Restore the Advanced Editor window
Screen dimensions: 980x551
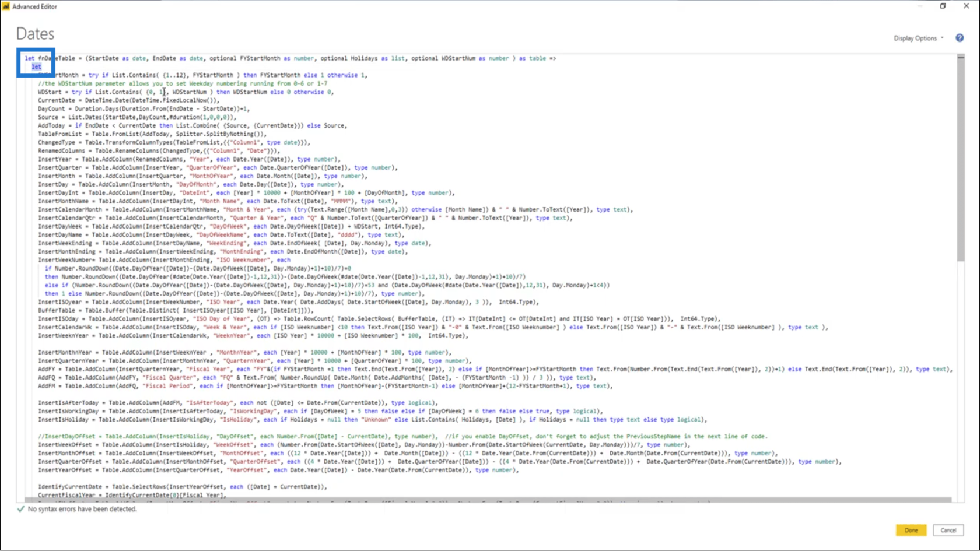(x=943, y=6)
